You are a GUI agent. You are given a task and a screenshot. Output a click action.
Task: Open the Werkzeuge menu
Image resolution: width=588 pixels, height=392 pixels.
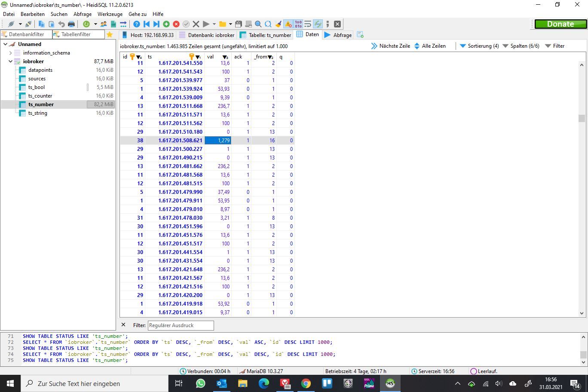[110, 14]
